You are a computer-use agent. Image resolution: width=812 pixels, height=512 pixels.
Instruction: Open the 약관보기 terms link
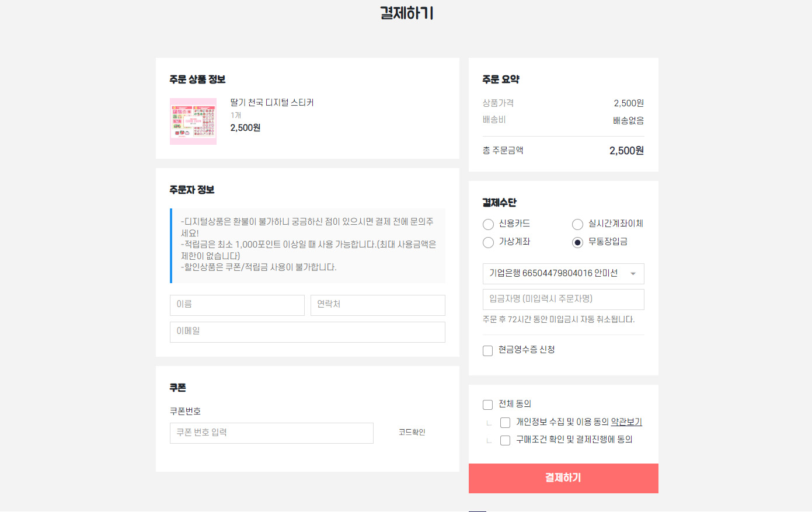point(626,422)
